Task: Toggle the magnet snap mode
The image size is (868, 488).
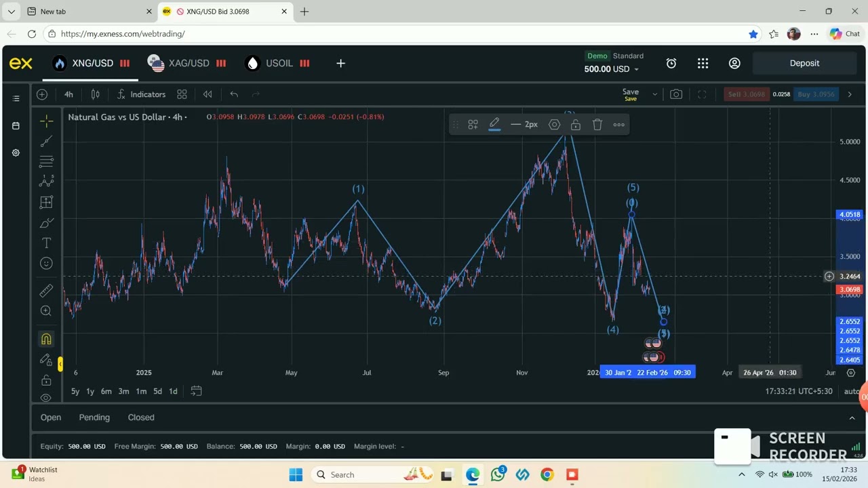Action: pyautogui.click(x=46, y=339)
